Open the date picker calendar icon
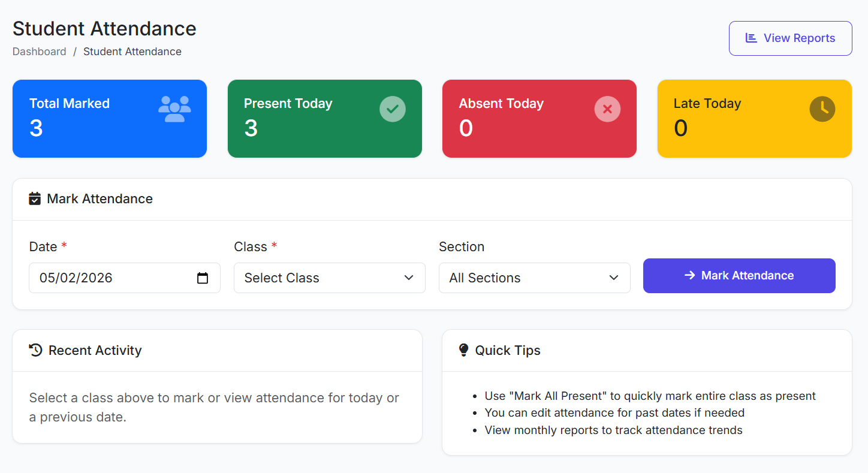This screenshot has width=868, height=473. pos(203,278)
